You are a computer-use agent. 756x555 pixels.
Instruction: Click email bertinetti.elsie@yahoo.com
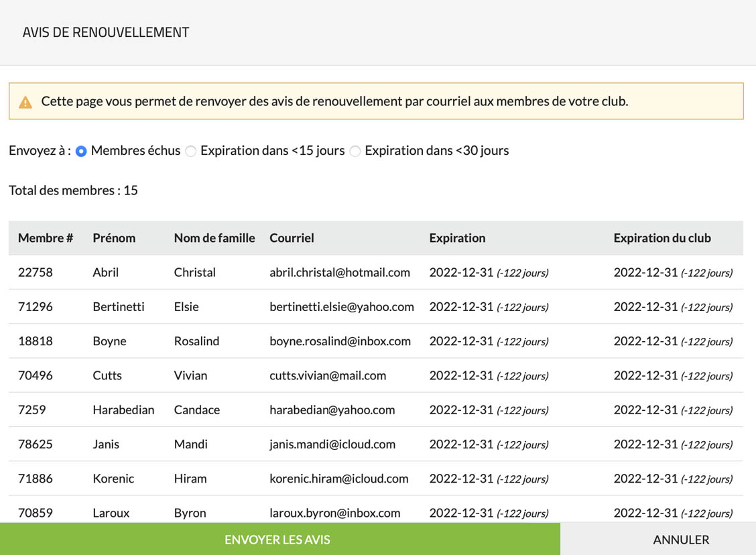pyautogui.click(x=342, y=307)
